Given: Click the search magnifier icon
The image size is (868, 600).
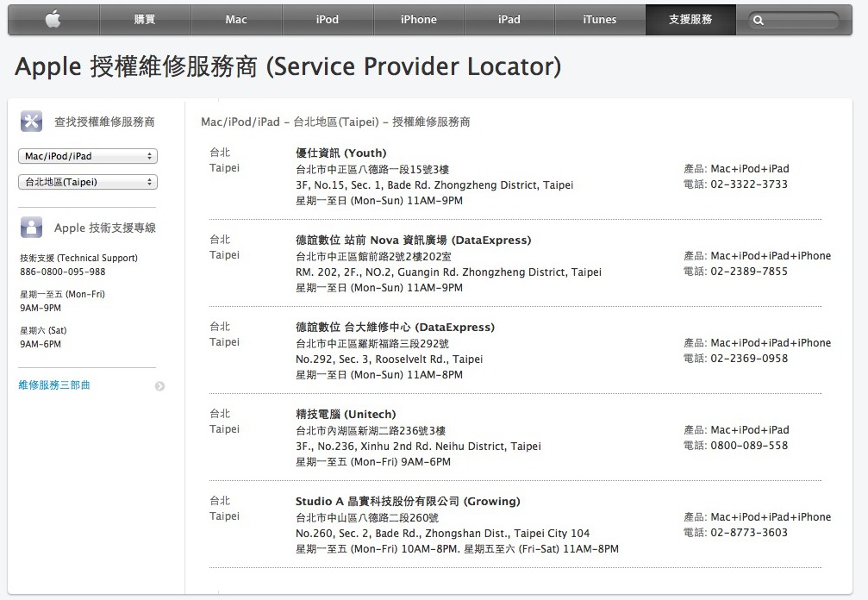Looking at the screenshot, I should pyautogui.click(x=759, y=21).
